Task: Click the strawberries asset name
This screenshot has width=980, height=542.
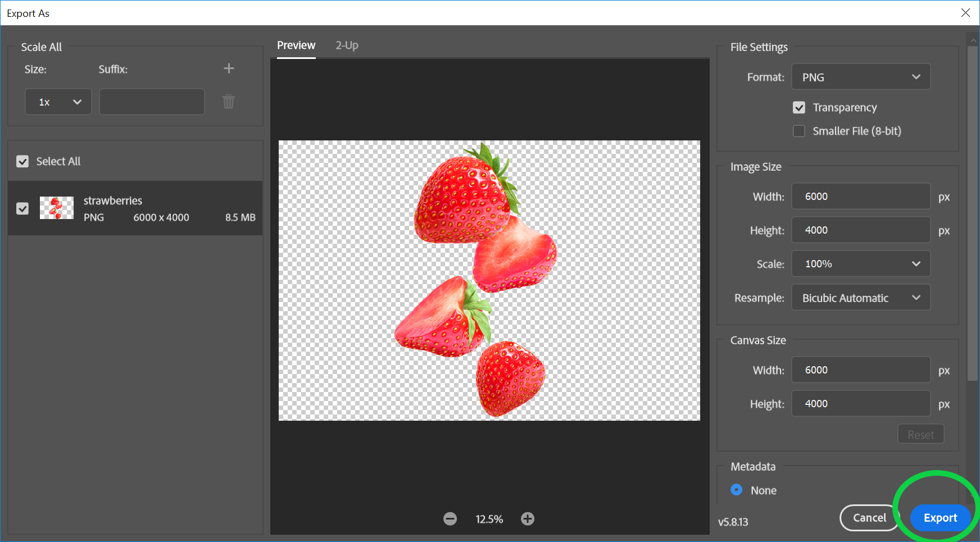Action: click(113, 201)
